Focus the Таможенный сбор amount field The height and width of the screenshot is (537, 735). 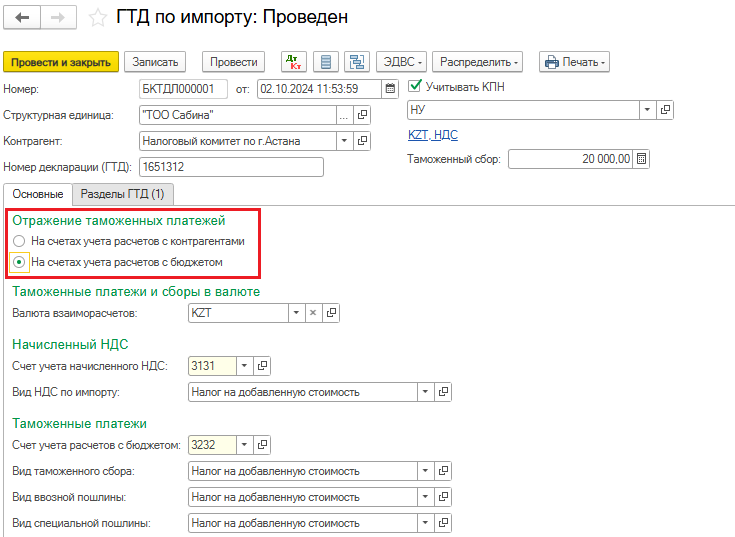[570, 159]
